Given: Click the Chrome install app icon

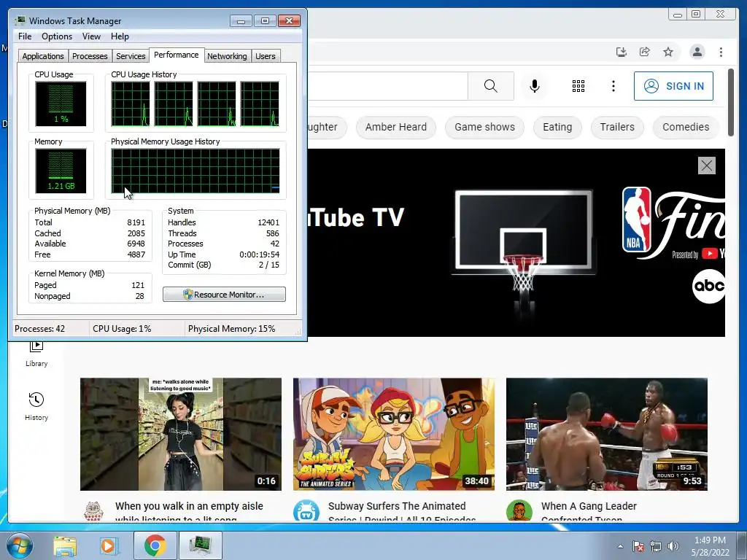Looking at the screenshot, I should (622, 52).
